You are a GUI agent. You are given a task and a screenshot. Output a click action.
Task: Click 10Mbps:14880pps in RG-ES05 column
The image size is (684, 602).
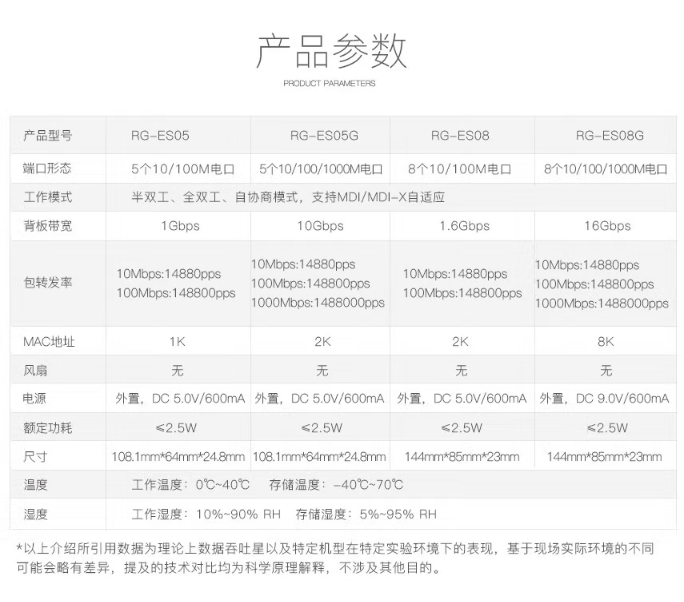(x=169, y=274)
